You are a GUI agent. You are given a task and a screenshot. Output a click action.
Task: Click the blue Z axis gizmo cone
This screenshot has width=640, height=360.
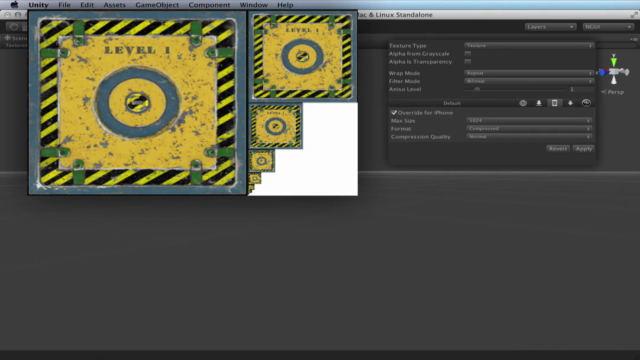click(603, 72)
